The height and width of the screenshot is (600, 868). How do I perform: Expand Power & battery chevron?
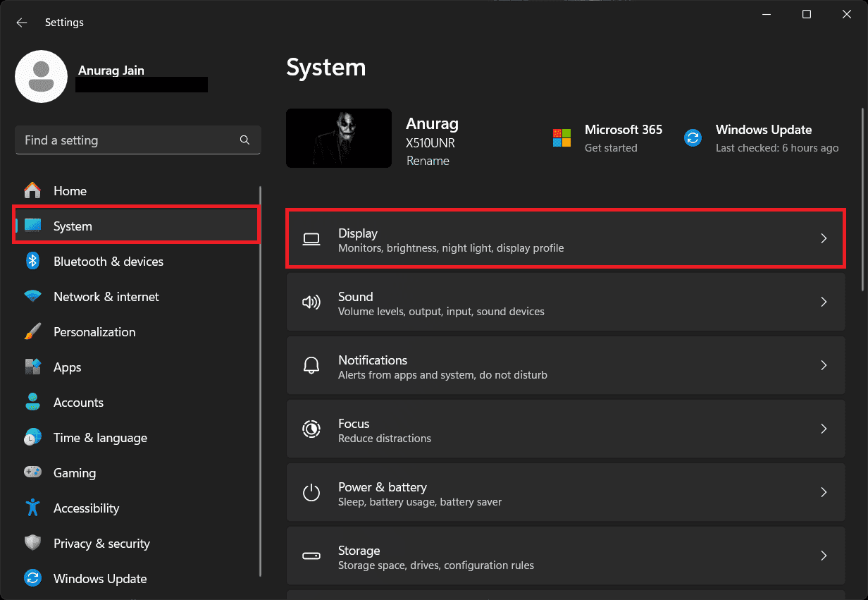(824, 493)
